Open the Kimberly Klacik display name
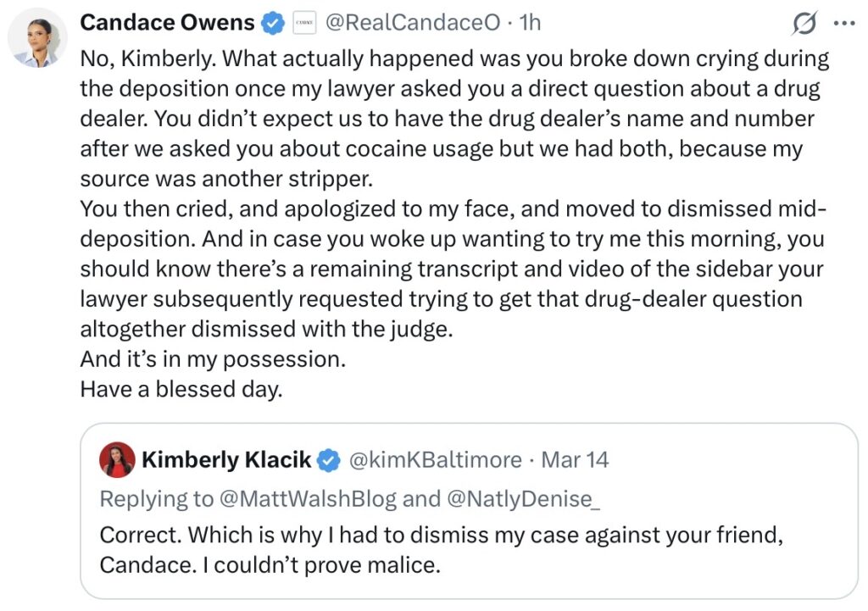Screen dimensions: 868x611 225,460
